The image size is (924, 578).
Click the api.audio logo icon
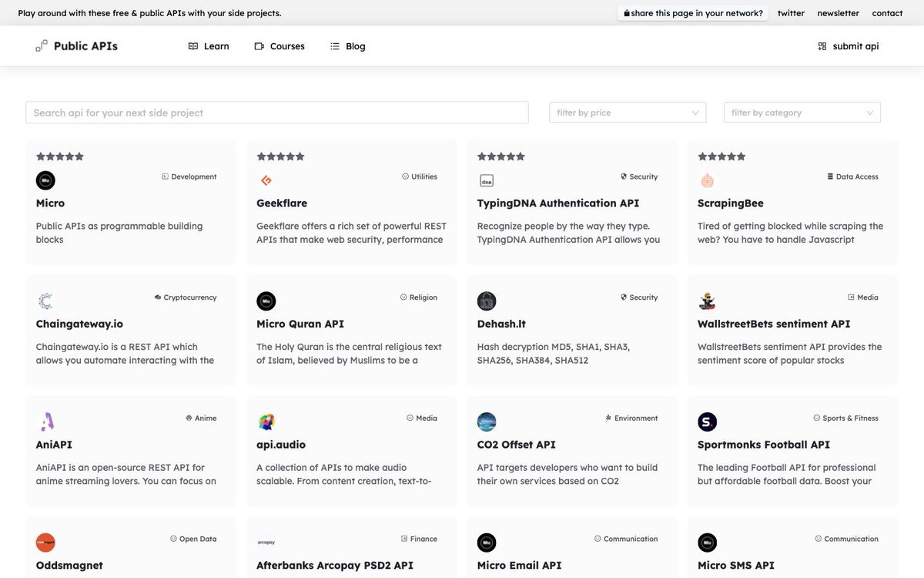(266, 422)
